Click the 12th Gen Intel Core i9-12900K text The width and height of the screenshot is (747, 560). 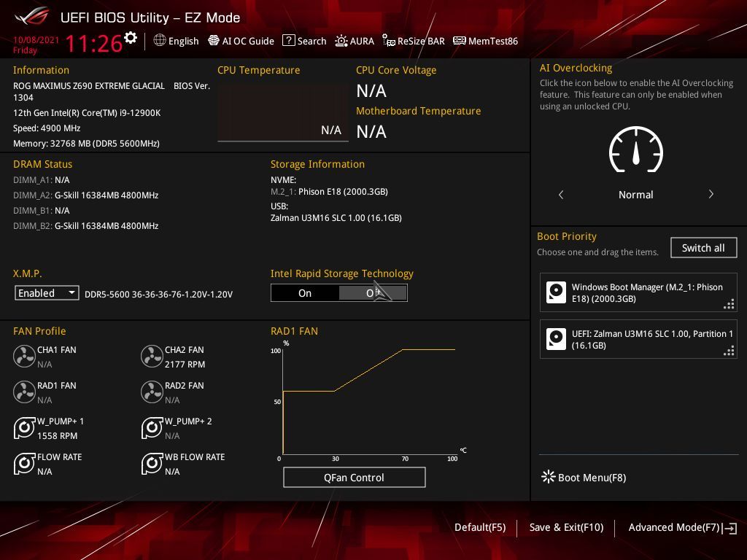(87, 113)
